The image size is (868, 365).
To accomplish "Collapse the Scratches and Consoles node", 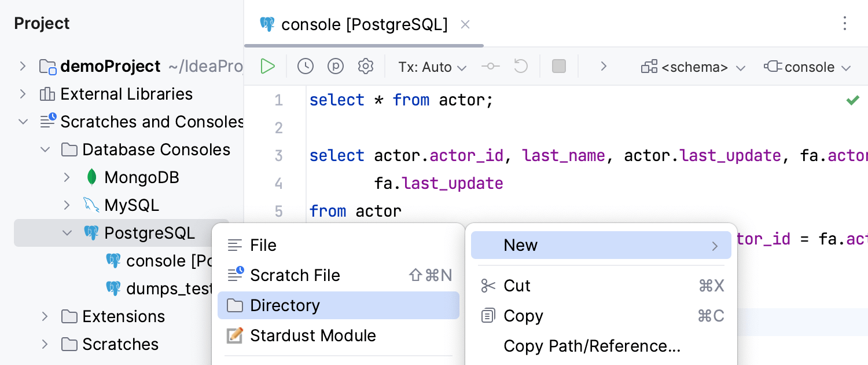I will (x=23, y=122).
